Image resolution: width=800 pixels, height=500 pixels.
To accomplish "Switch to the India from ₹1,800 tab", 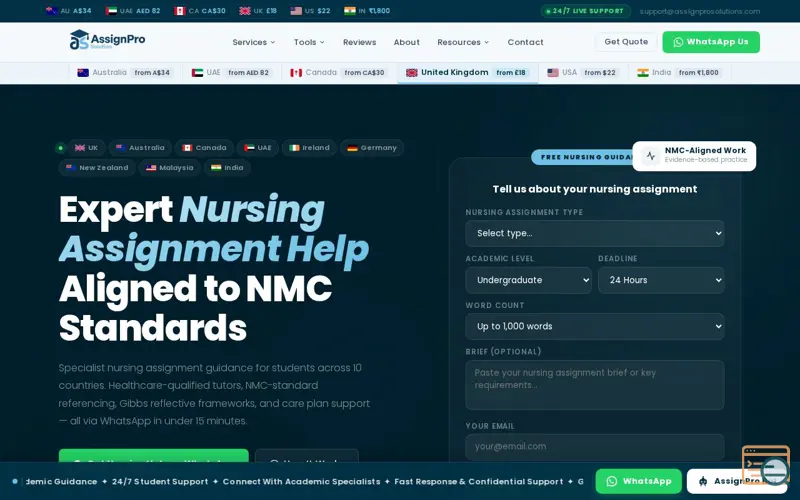I will (x=679, y=72).
